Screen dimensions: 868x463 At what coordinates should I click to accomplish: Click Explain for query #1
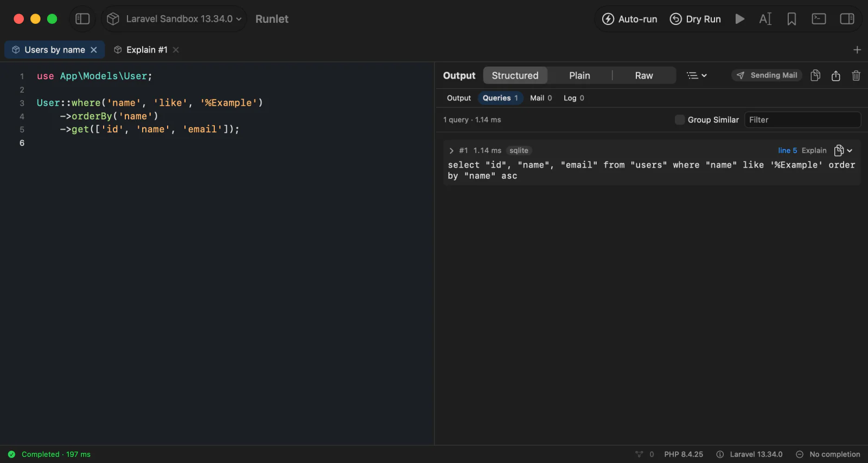pos(814,151)
